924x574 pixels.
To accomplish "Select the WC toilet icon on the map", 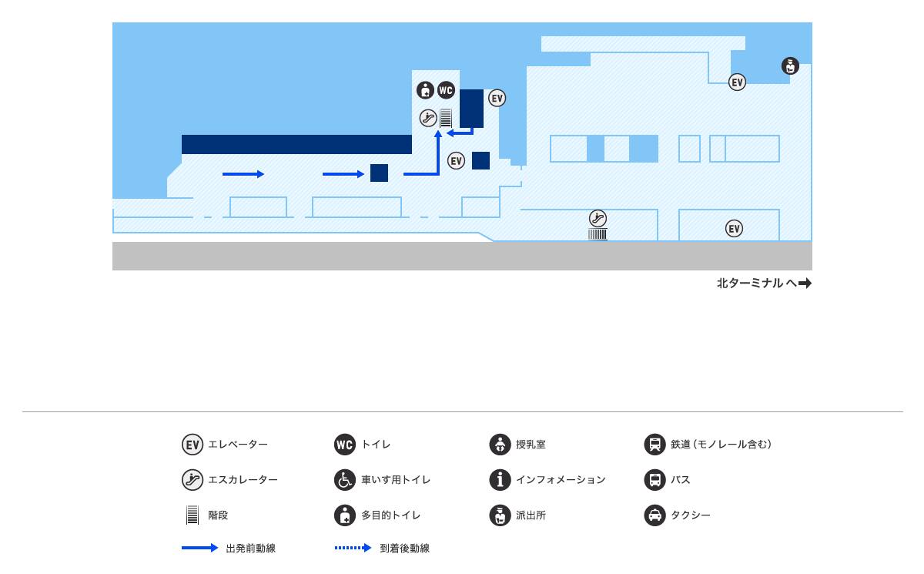I will point(445,90).
